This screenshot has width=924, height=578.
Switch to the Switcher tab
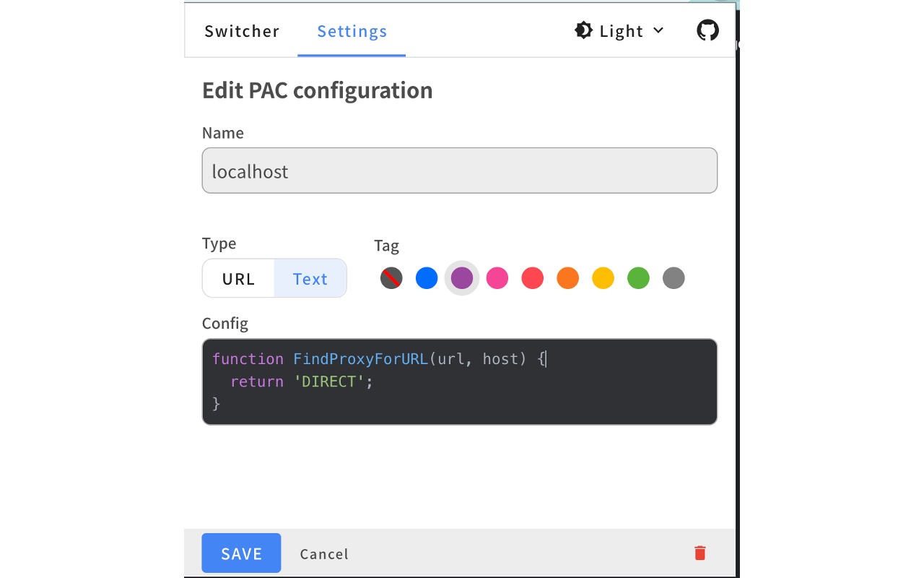[242, 31]
